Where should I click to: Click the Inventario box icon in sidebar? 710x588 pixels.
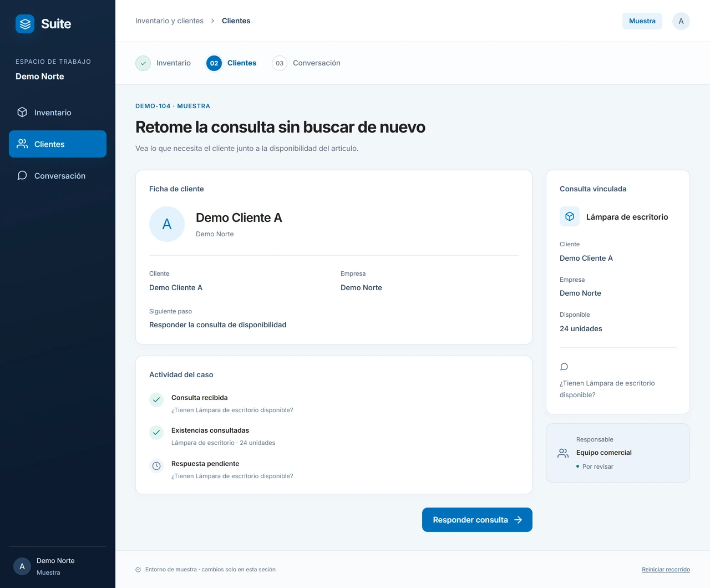(22, 112)
